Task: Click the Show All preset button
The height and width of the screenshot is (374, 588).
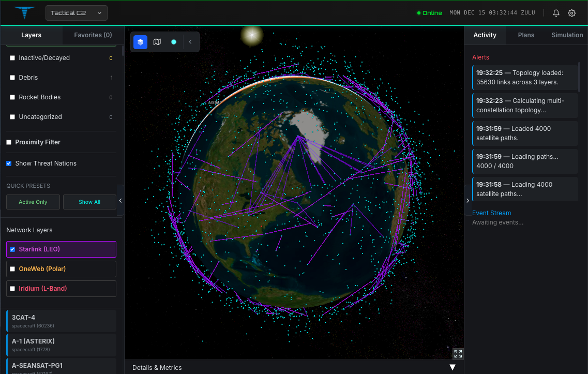Action: coord(89,202)
